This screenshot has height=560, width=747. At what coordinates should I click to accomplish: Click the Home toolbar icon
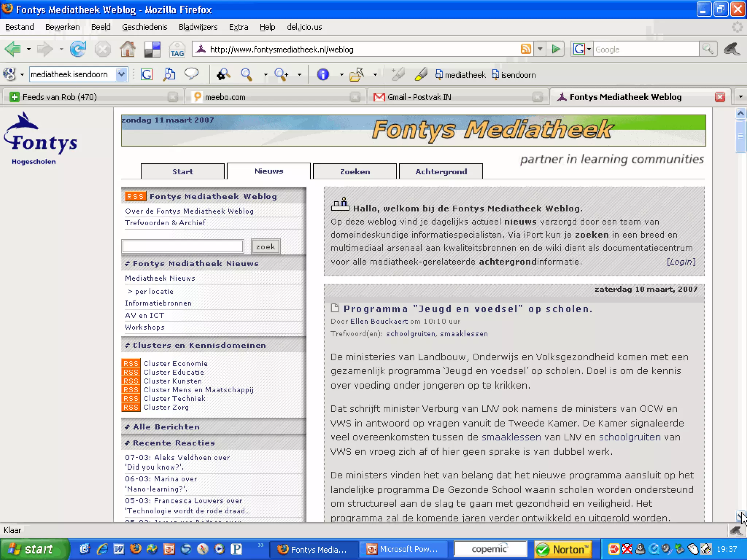pos(128,49)
